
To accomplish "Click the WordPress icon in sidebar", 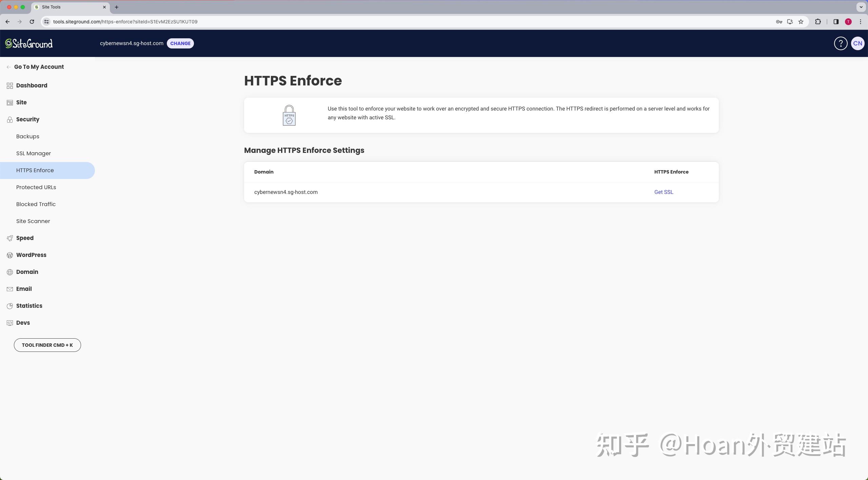I will coord(9,255).
